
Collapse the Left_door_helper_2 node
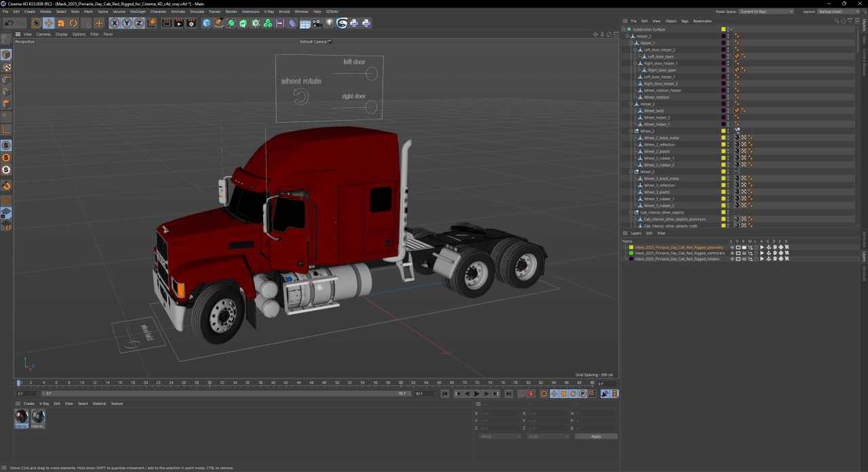point(635,50)
